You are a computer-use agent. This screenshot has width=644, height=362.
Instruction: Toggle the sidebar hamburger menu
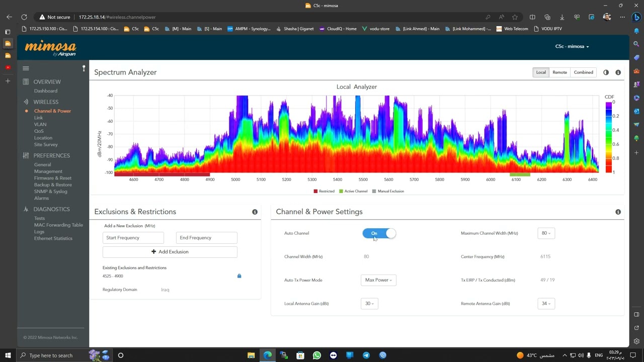(x=26, y=68)
